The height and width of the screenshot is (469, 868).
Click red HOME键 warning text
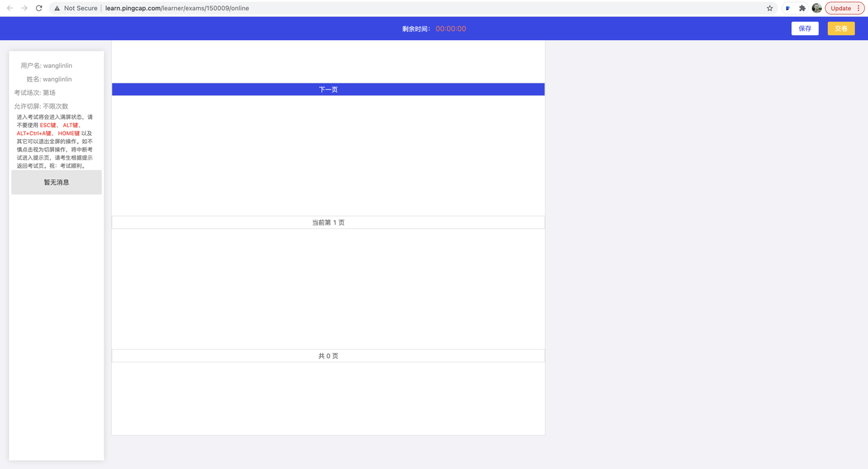68,134
